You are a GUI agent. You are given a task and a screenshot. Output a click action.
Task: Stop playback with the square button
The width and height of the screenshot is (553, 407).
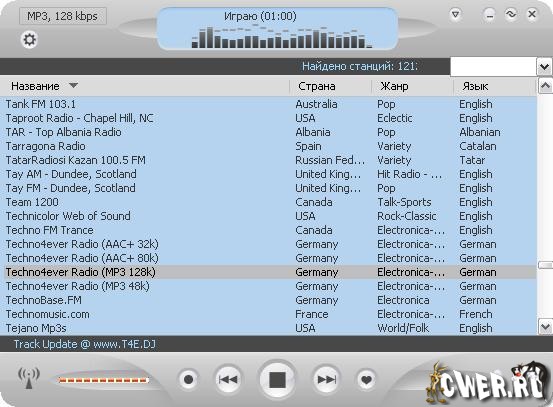point(277,380)
